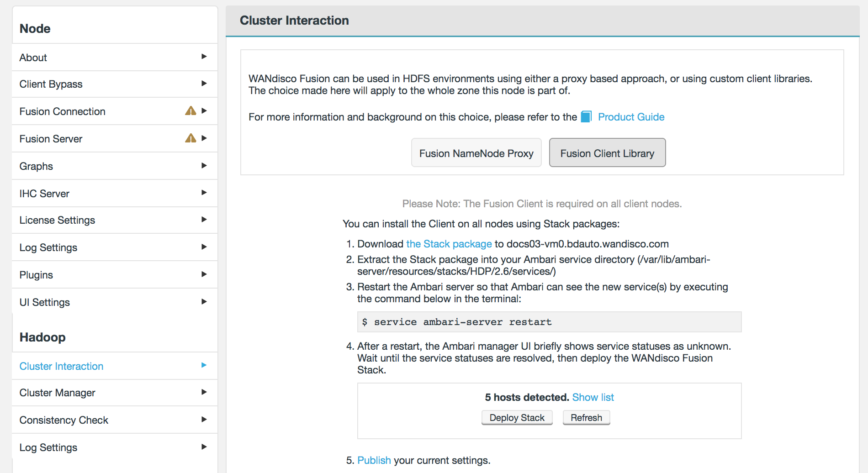Screen dimensions: 868x473
Task: Expand the IHC Server section arrow
Action: pos(204,193)
